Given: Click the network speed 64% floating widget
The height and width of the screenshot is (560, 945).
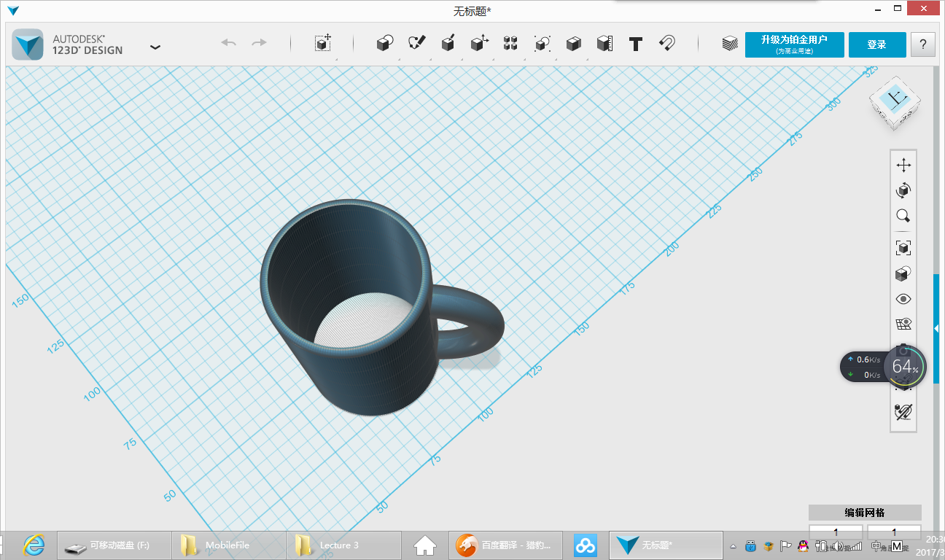Looking at the screenshot, I should (x=883, y=366).
